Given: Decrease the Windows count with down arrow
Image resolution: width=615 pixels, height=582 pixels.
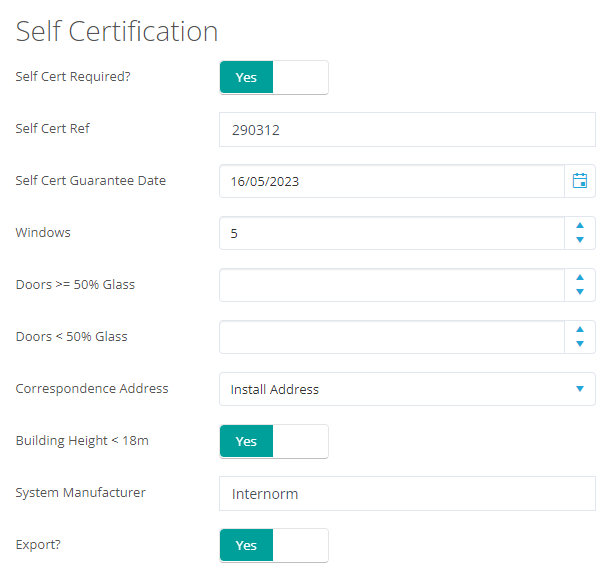Looking at the screenshot, I should [x=580, y=240].
